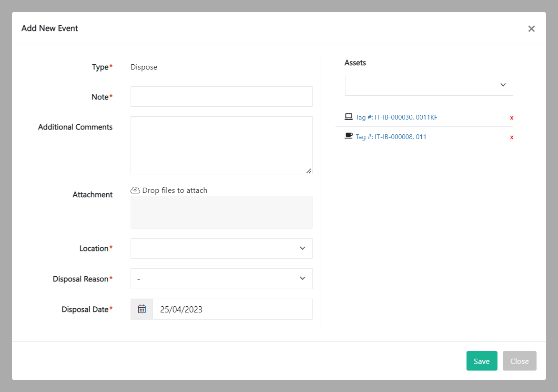The width and height of the screenshot is (558, 392).
Task: Focus the Note input field
Action: click(221, 96)
